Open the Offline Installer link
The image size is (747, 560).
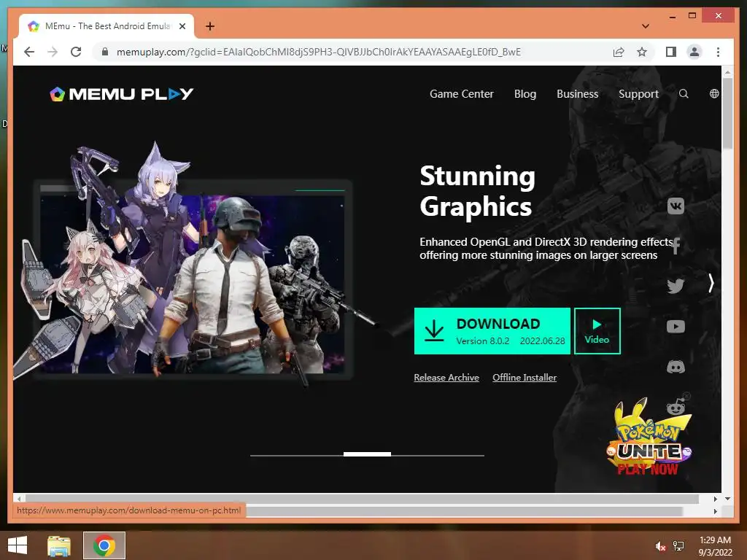point(525,377)
